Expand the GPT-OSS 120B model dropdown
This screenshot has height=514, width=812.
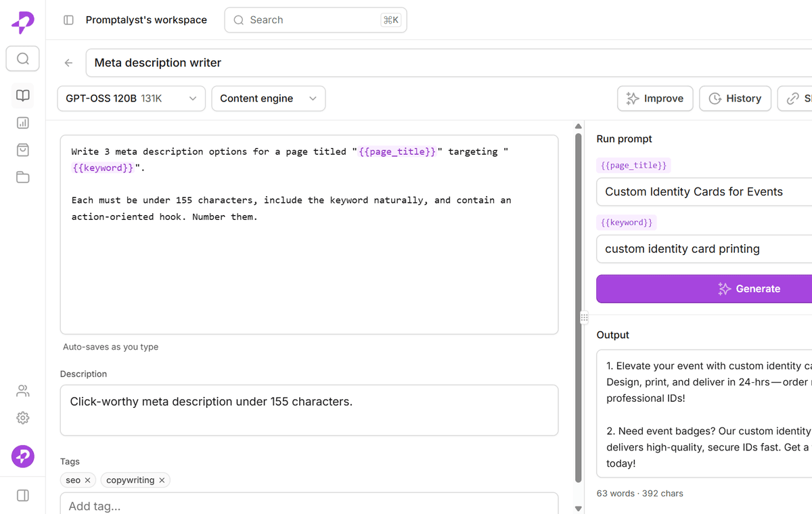click(131, 99)
